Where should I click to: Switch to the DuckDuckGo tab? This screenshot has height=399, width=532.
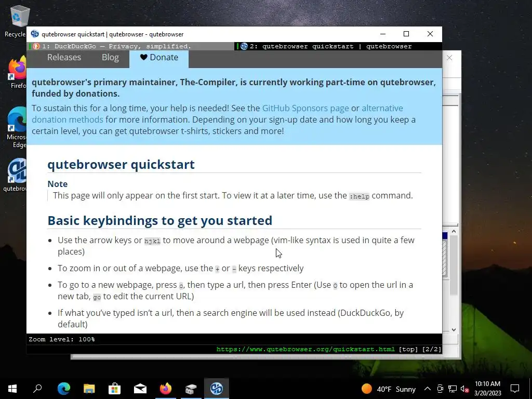(x=130, y=46)
